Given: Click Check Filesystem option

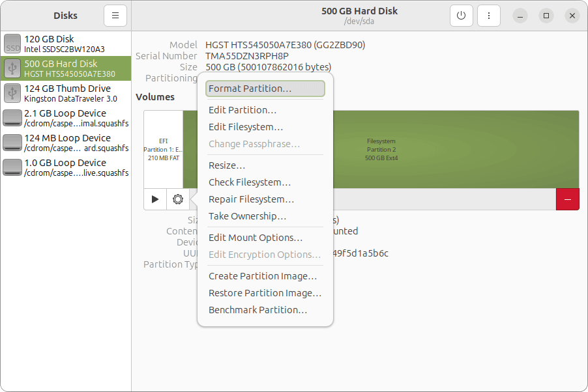Looking at the screenshot, I should [x=250, y=182].
